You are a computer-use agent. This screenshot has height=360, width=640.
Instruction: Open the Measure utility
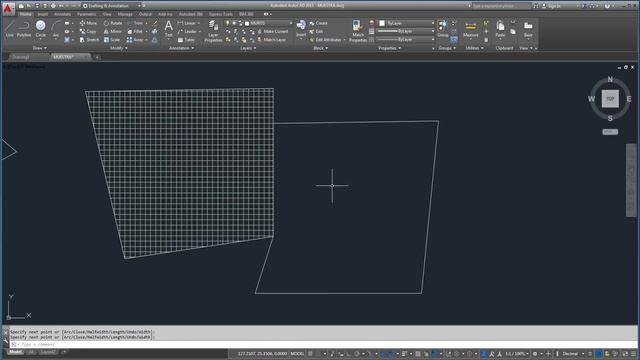[471, 29]
